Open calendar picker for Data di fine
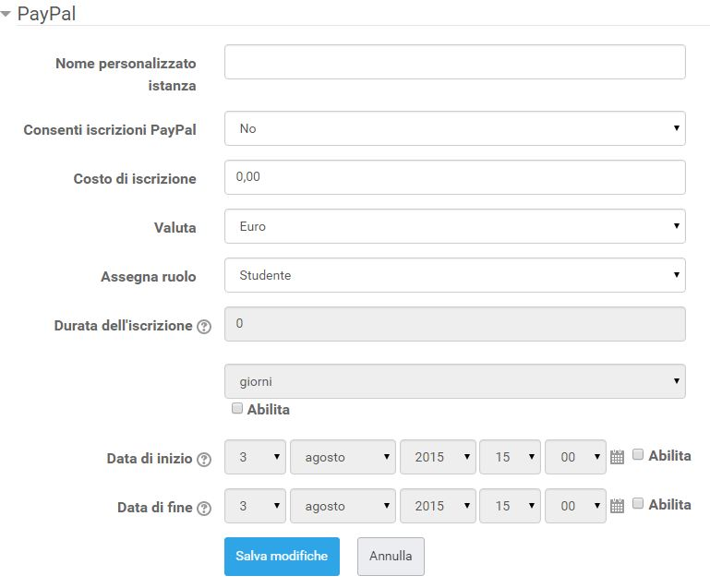 [x=617, y=506]
